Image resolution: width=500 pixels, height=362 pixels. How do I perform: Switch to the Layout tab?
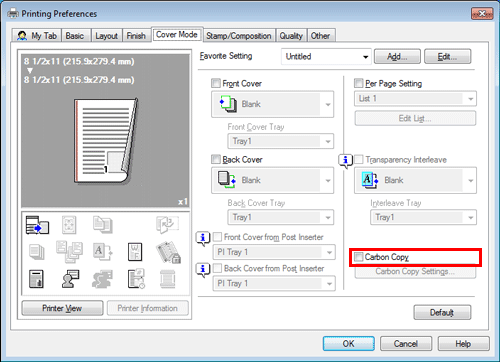pos(106,36)
